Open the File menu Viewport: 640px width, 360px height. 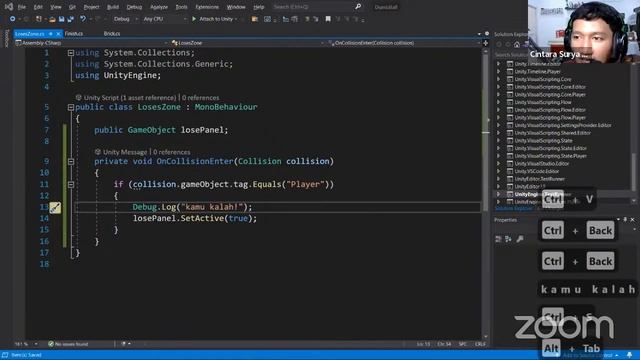[22, 7]
